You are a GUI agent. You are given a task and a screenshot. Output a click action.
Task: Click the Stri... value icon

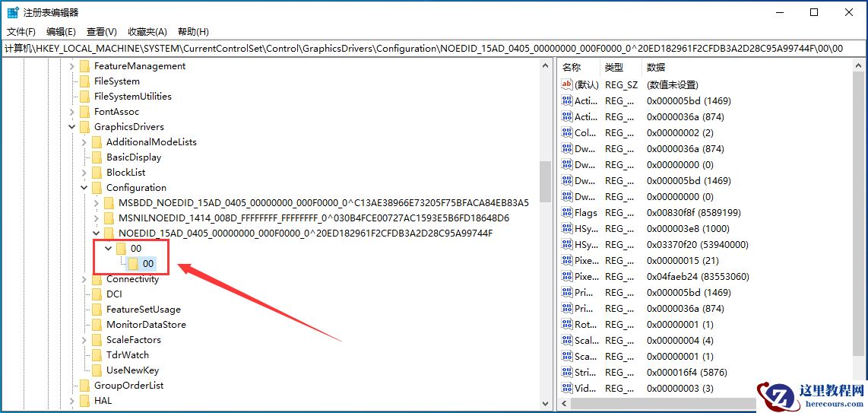pyautogui.click(x=566, y=372)
